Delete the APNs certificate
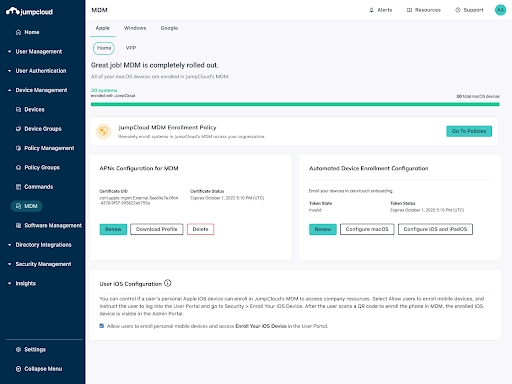The height and width of the screenshot is (384, 512). pyautogui.click(x=200, y=229)
